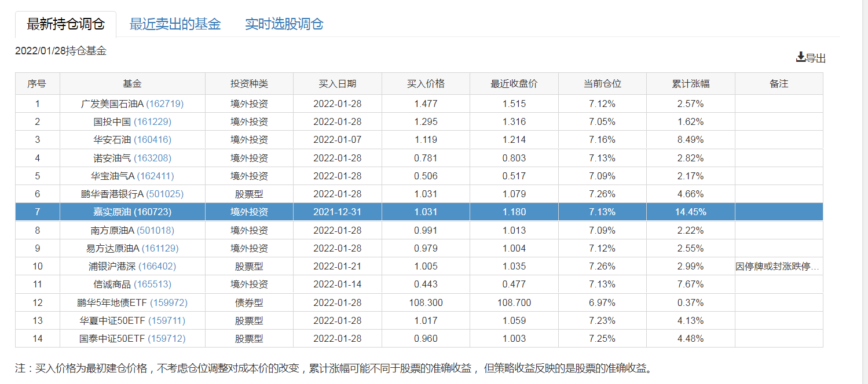Open fund link 国投中国 (161229)
This screenshot has height=384, width=868.
(133, 122)
